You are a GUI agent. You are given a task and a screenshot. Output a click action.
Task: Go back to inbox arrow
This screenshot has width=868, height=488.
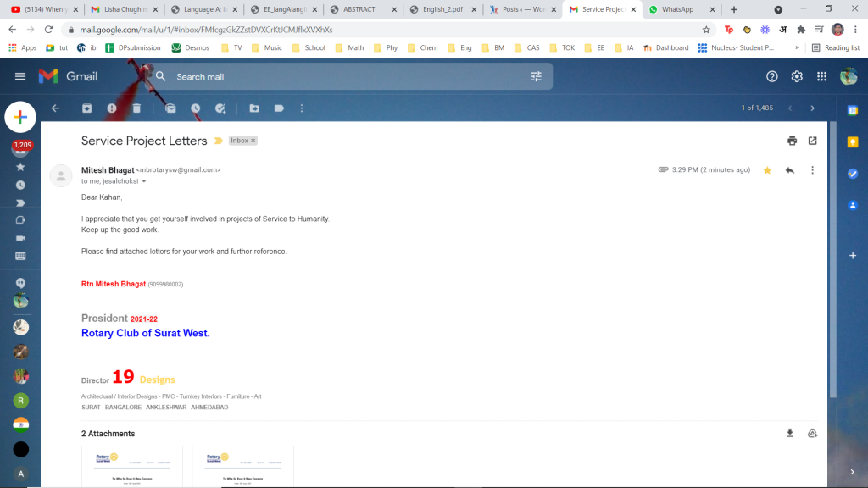(x=55, y=108)
